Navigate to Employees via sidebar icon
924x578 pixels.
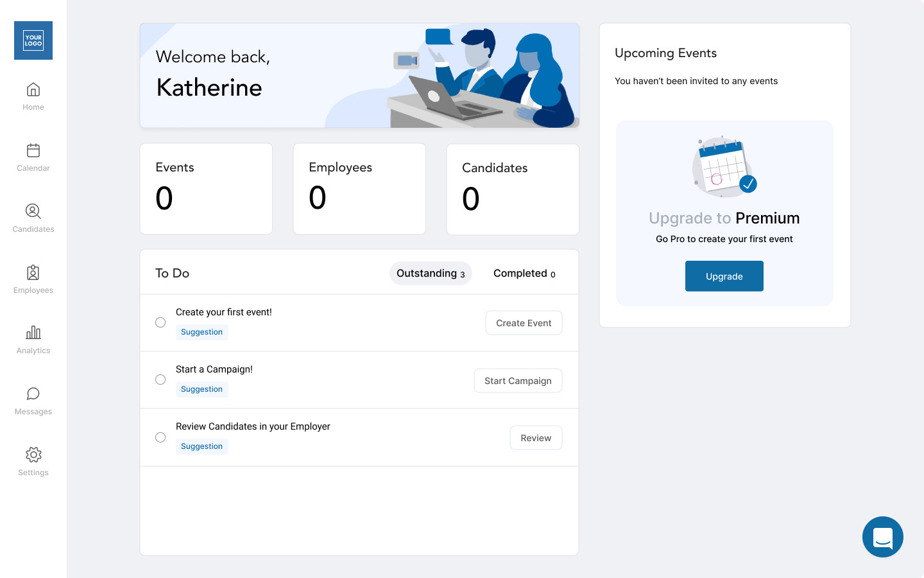tap(33, 273)
